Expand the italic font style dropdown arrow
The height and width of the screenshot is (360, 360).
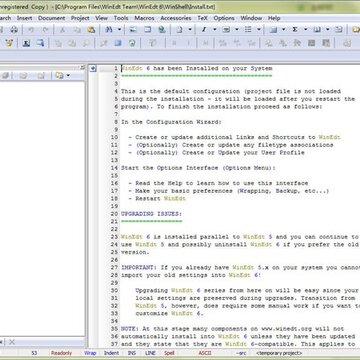[214, 30]
